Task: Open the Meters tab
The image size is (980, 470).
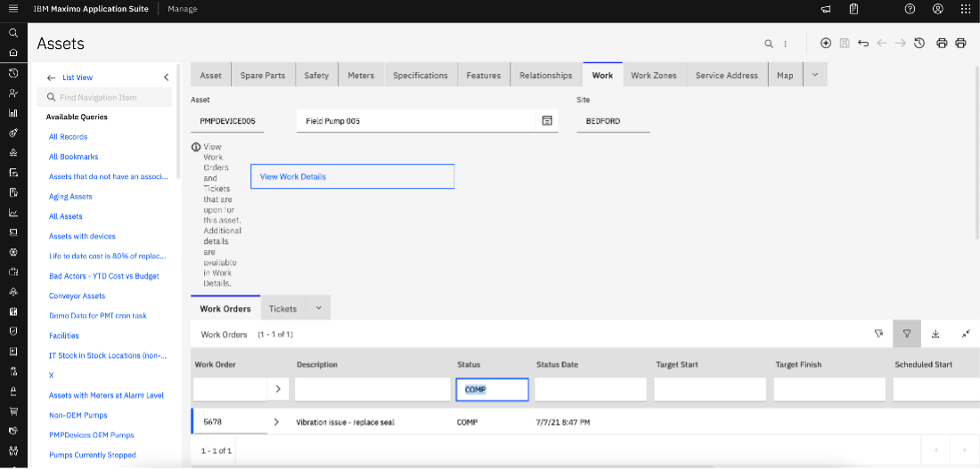Action: click(x=361, y=75)
